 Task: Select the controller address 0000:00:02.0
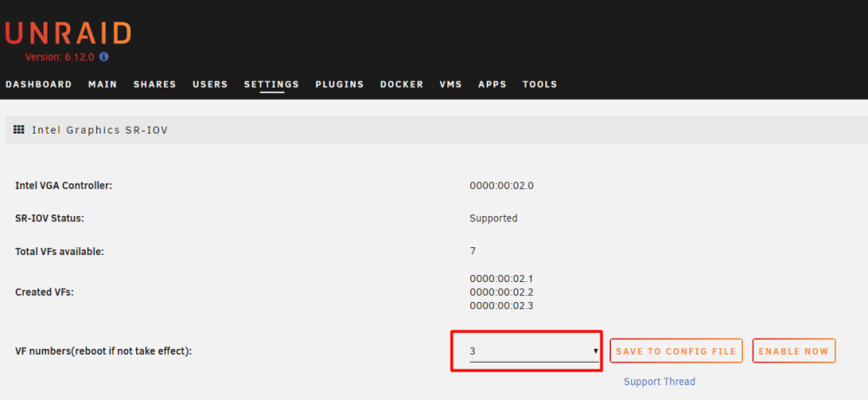tap(502, 186)
